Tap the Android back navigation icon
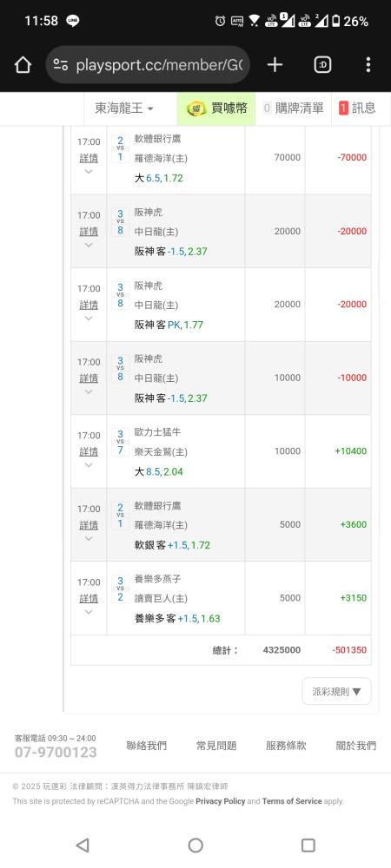391x868 pixels. tap(83, 845)
